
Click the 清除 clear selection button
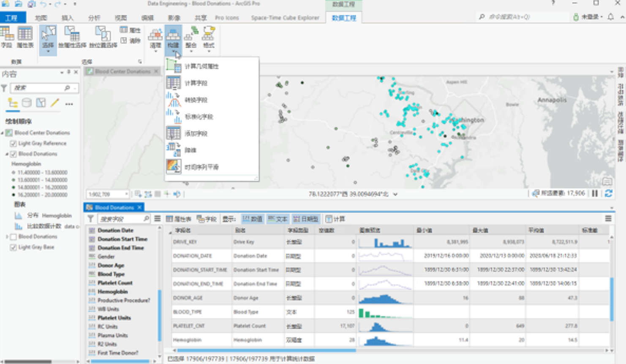coord(130,41)
